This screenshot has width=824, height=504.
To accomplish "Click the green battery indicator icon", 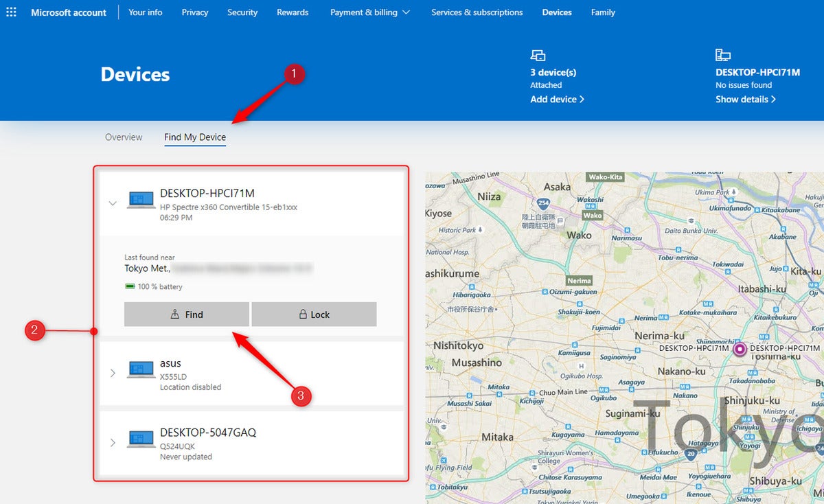I will (130, 286).
